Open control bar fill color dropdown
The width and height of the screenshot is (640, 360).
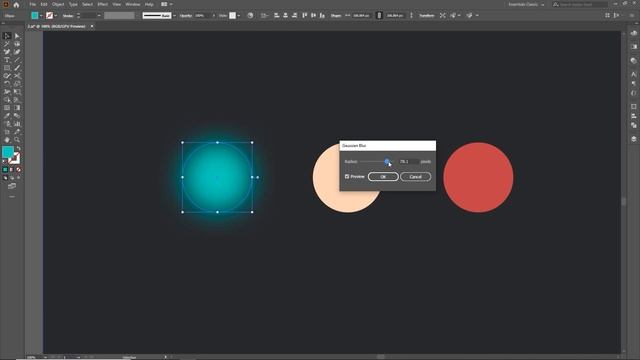click(41, 16)
